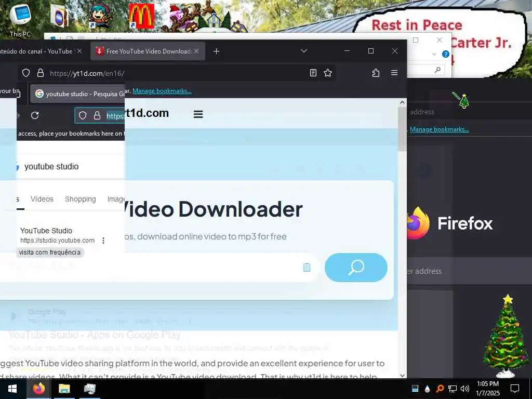This screenshot has height=399, width=532.
Task: Open result options three-dot menu
Action: coord(103,241)
